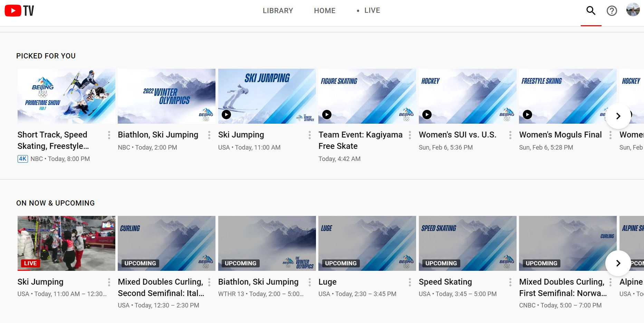The width and height of the screenshot is (644, 323).
Task: Open options for Women's SUI vs. U.S.
Action: [x=510, y=135]
